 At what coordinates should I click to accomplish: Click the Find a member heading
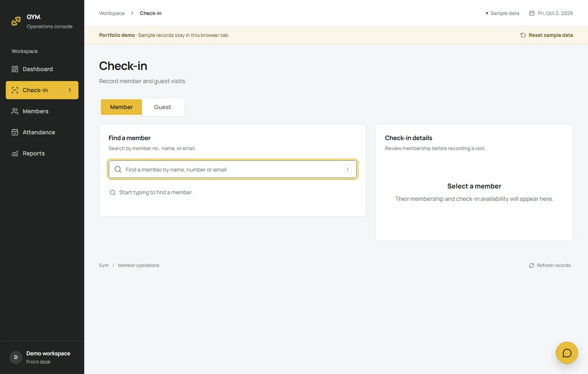130,138
